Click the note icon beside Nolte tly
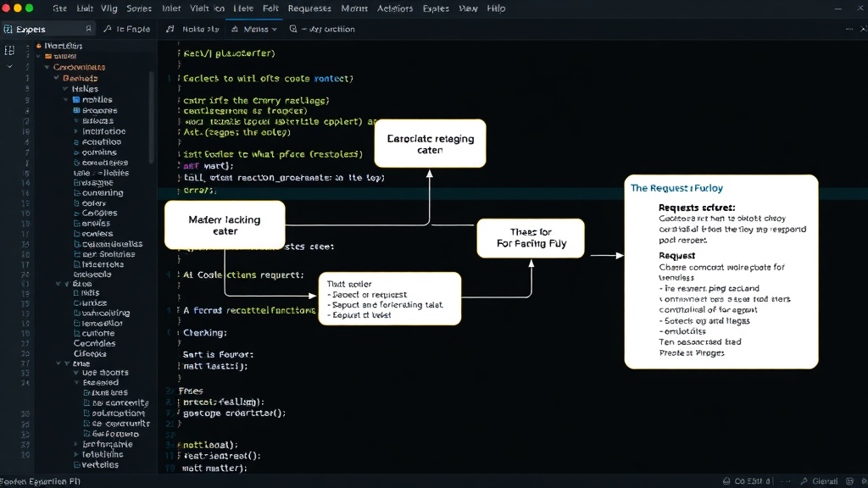Image resolution: width=868 pixels, height=488 pixels. pyautogui.click(x=170, y=28)
